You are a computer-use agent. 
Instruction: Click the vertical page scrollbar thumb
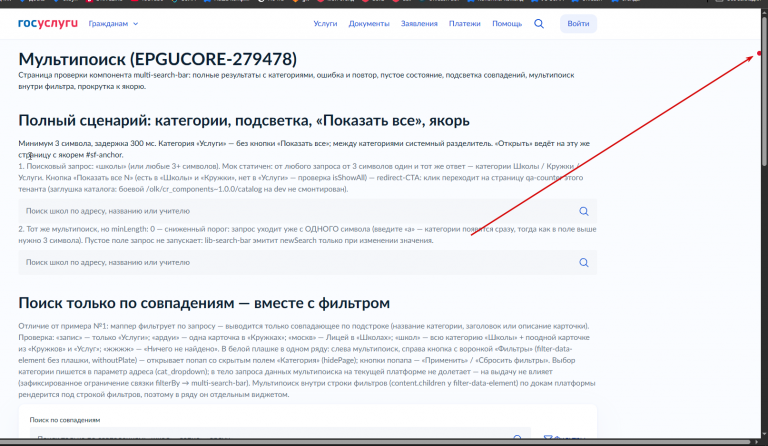click(764, 91)
